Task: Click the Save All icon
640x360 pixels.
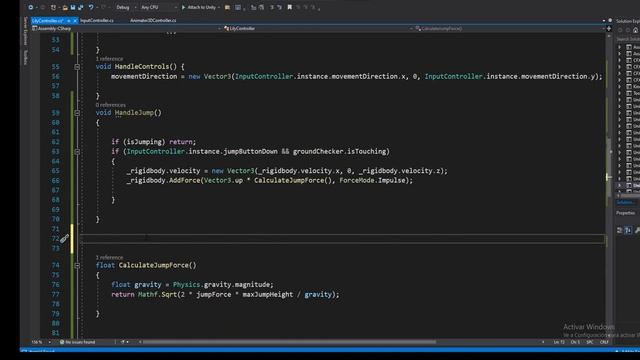Action: tap(80, 7)
